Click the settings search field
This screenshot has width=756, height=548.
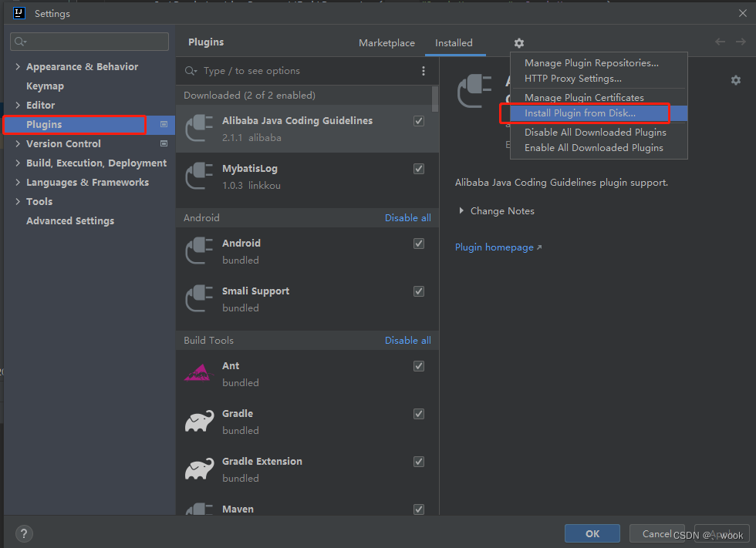(91, 42)
